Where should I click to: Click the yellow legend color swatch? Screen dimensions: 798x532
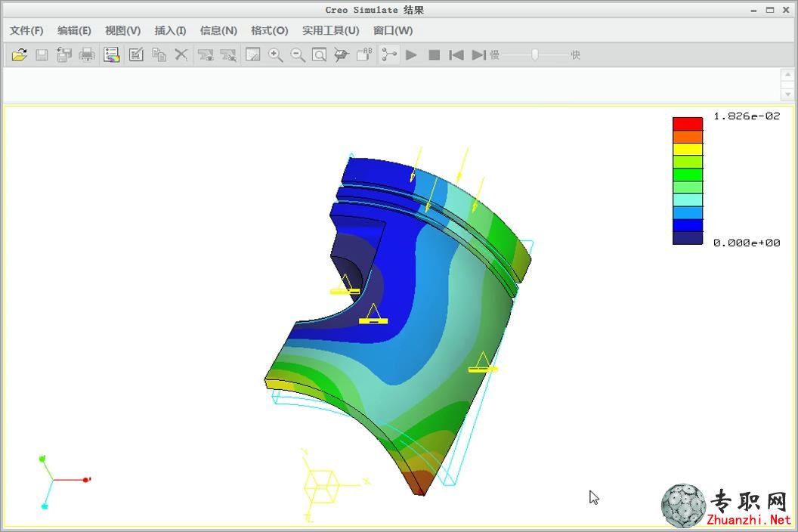coord(688,149)
